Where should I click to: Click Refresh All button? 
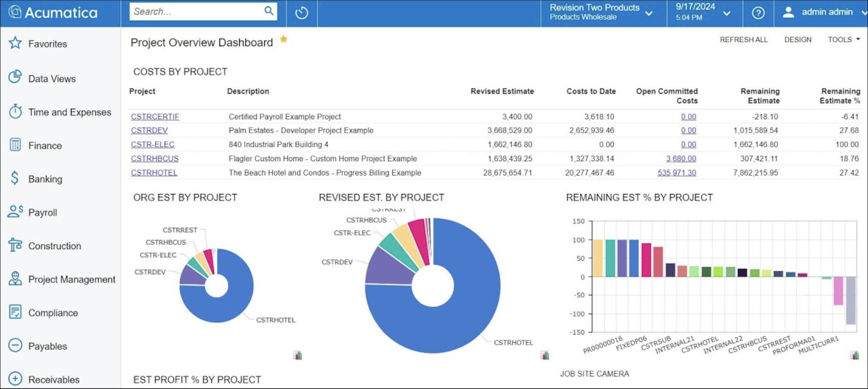tap(743, 40)
